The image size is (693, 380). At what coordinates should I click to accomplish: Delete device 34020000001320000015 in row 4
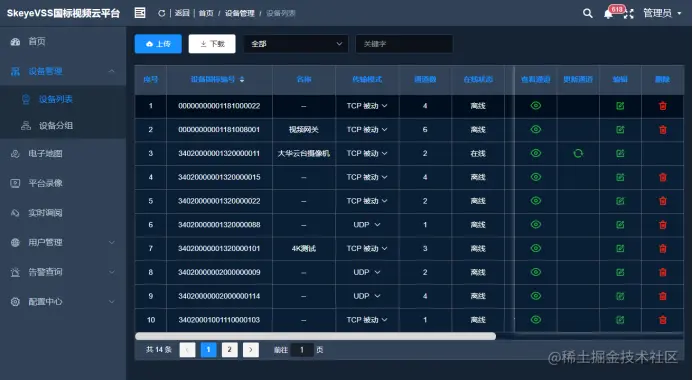(x=663, y=177)
